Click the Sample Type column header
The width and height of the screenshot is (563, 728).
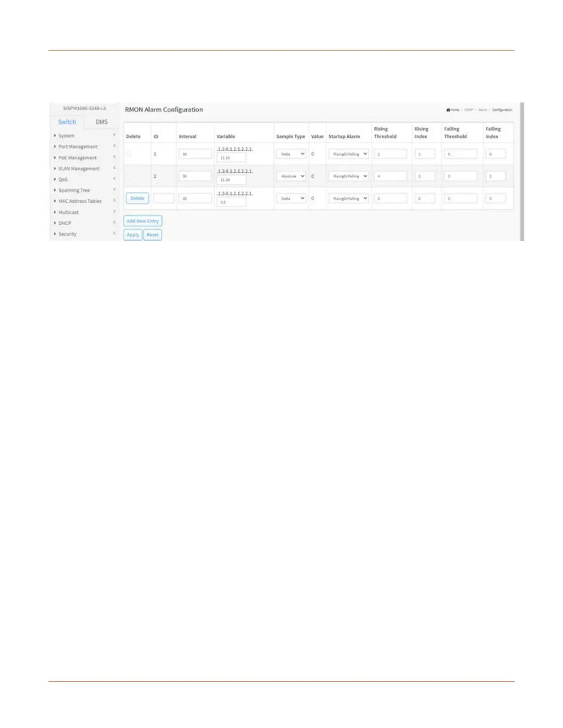tap(291, 136)
